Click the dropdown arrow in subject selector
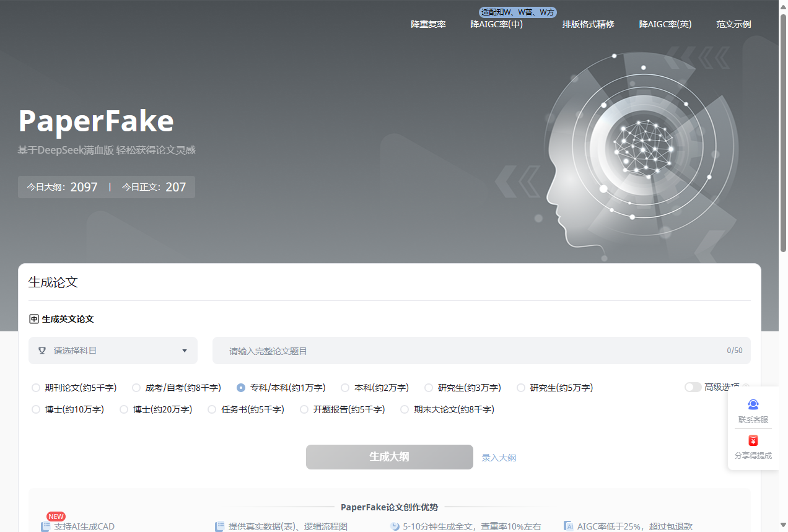 pos(184,351)
